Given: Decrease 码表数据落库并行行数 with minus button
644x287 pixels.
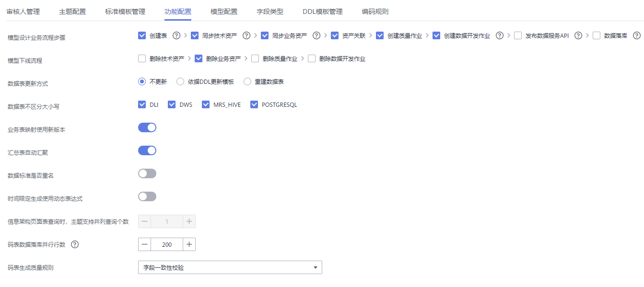Looking at the screenshot, I should point(144,244).
